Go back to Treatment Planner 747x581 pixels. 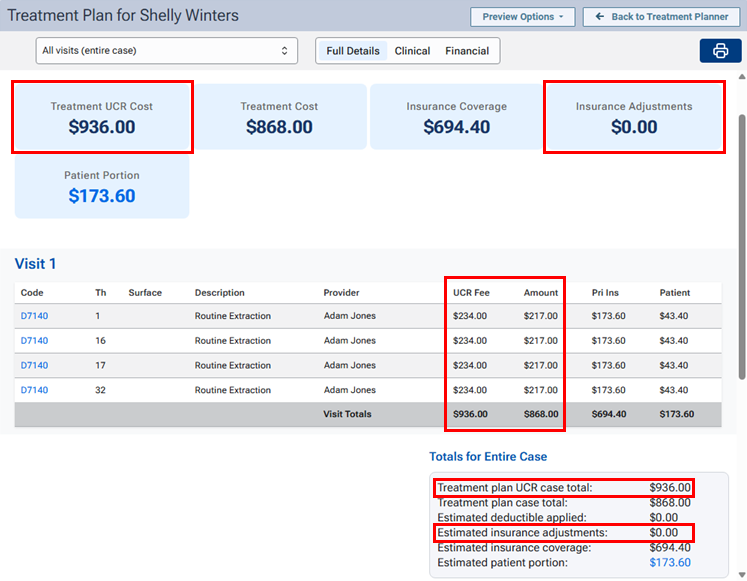point(661,17)
